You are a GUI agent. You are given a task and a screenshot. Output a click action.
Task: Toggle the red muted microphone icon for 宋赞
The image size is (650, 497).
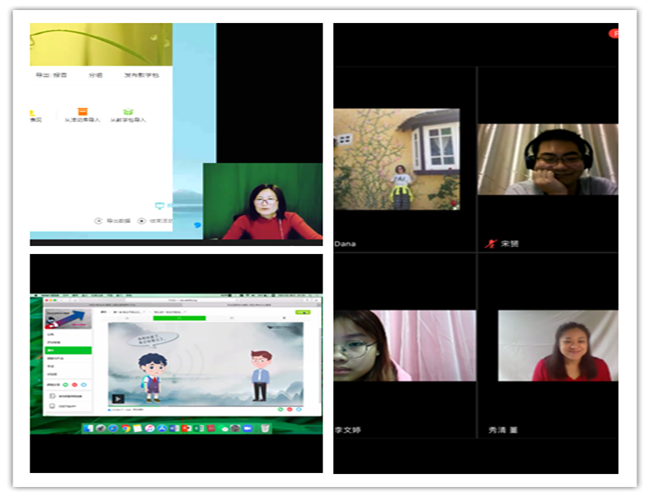click(x=490, y=243)
